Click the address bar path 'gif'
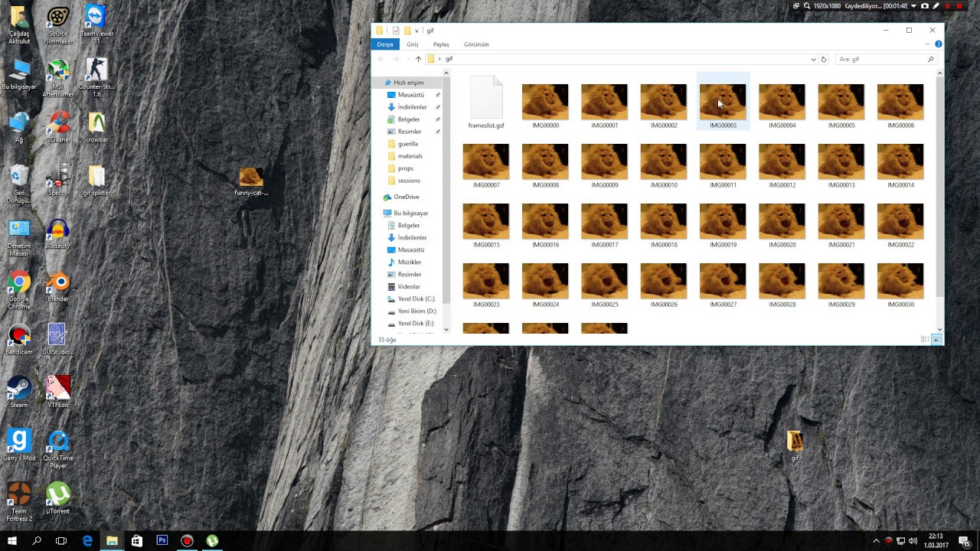Screen dimensions: 980x551 point(449,59)
